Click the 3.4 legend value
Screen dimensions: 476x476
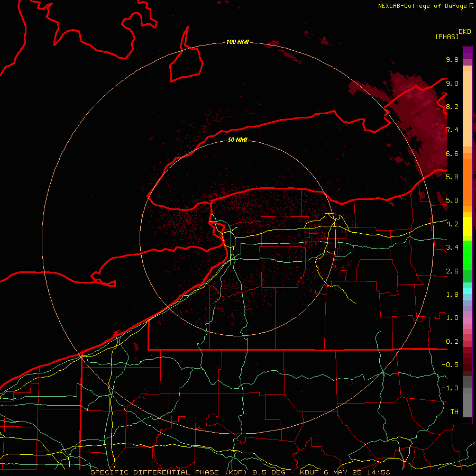tap(452, 248)
